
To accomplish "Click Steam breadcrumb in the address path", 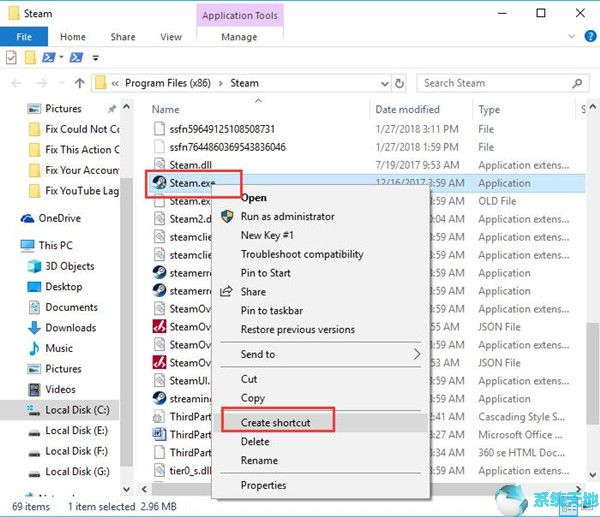I will coord(244,83).
